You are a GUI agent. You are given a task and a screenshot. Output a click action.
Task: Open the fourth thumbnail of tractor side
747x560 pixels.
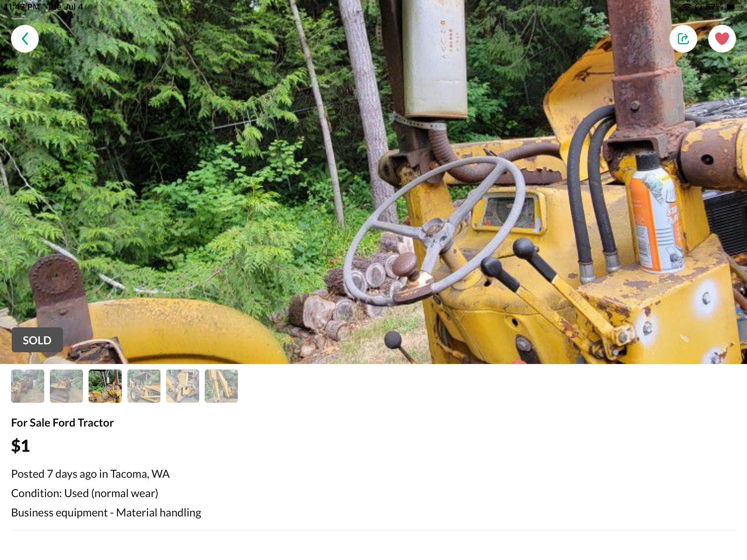[144, 386]
